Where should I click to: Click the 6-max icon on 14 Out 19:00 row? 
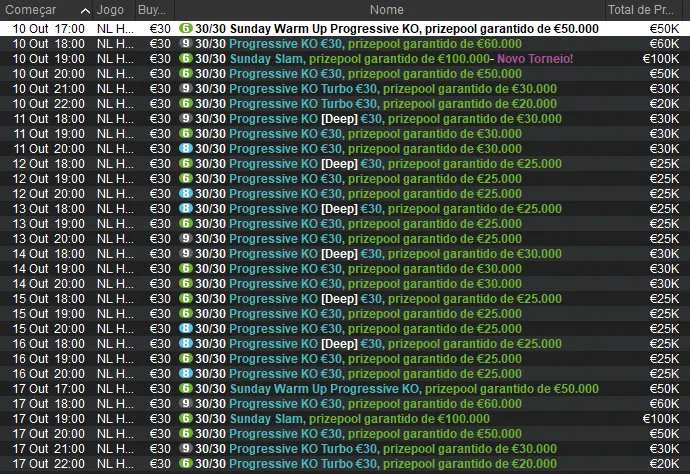[186, 268]
